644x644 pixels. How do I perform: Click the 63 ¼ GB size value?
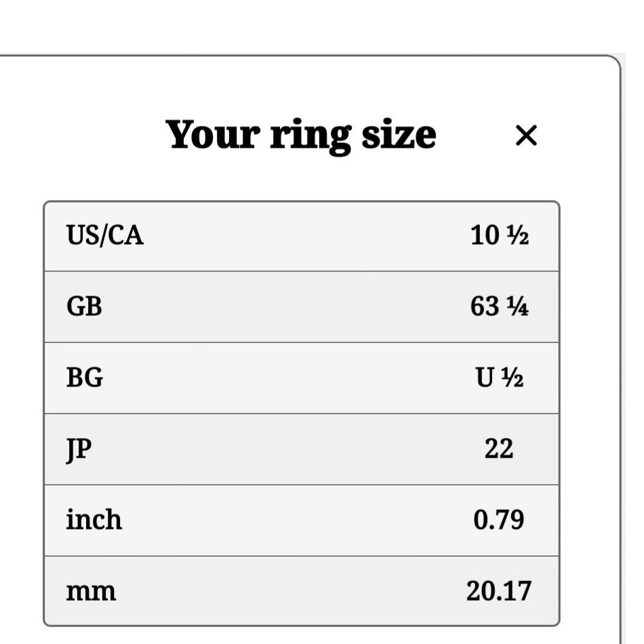[500, 306]
